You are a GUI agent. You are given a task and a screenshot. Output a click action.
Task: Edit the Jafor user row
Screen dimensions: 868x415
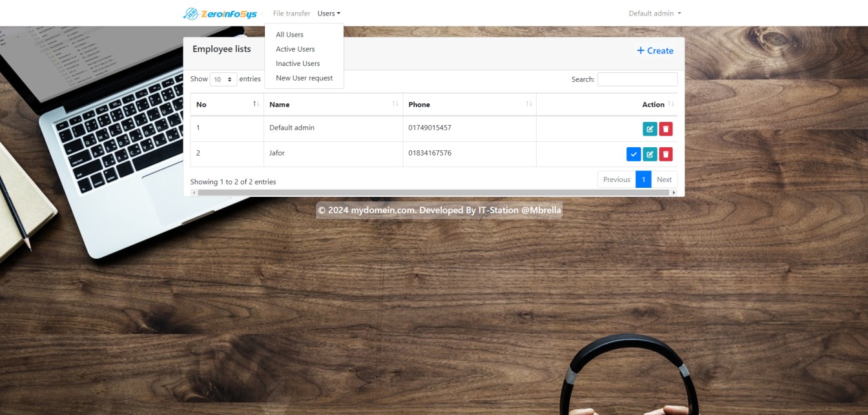650,154
